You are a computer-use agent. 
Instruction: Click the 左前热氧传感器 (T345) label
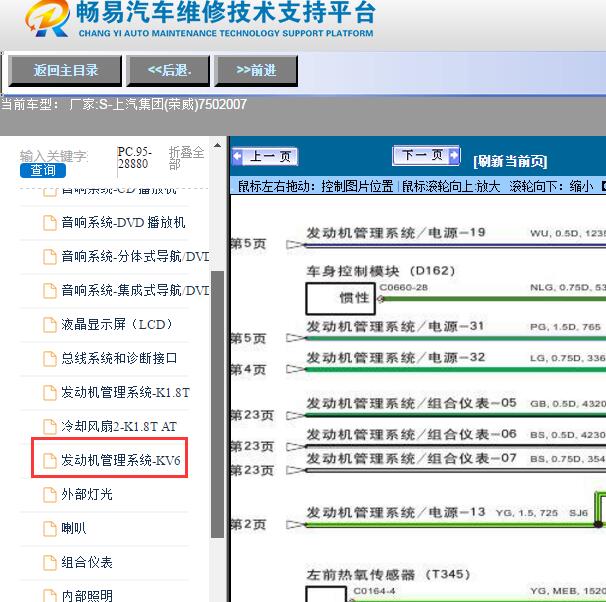388,575
